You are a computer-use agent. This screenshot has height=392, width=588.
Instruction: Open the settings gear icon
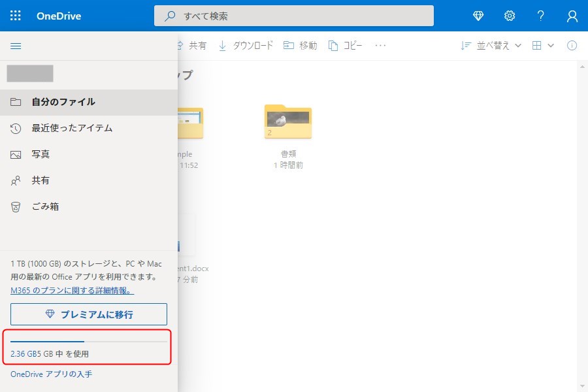tap(510, 16)
